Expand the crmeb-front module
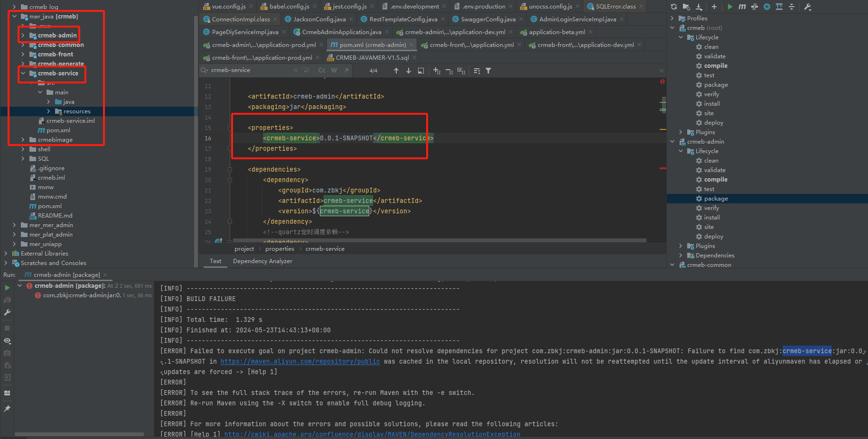This screenshot has width=868, height=439. click(x=23, y=54)
